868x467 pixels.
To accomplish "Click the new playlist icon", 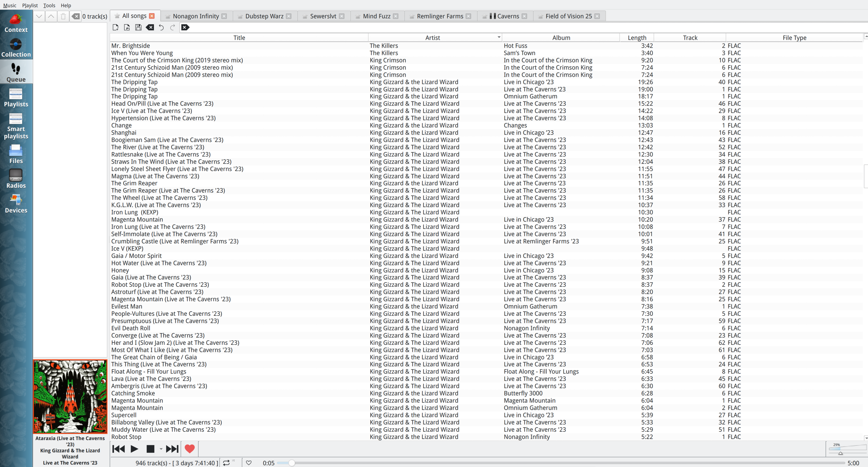I will pyautogui.click(x=115, y=27).
